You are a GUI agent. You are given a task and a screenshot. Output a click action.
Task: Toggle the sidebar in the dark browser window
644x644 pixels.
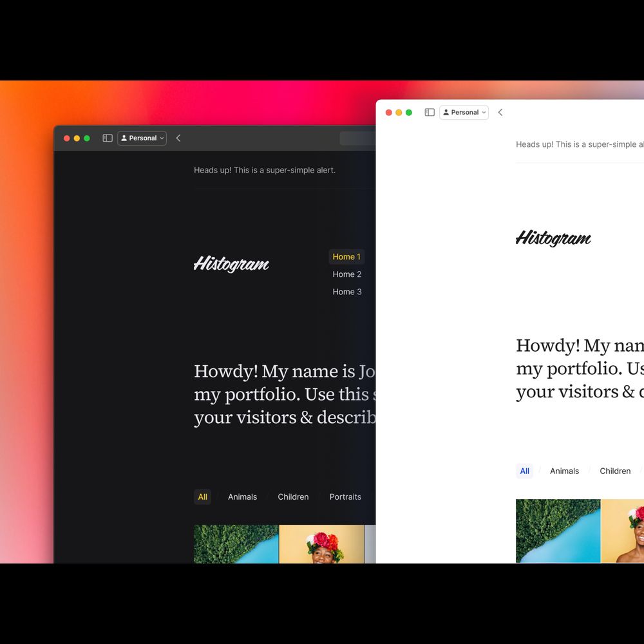click(108, 138)
